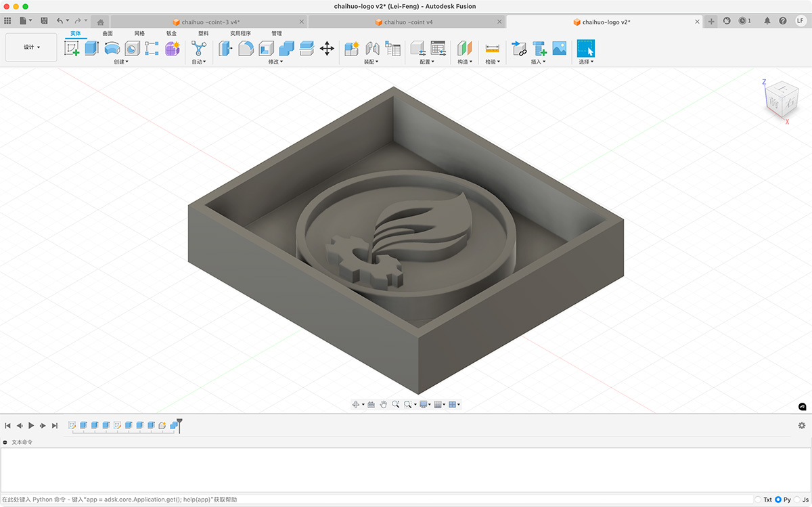
Task: Click the Look At icon
Action: (371, 404)
